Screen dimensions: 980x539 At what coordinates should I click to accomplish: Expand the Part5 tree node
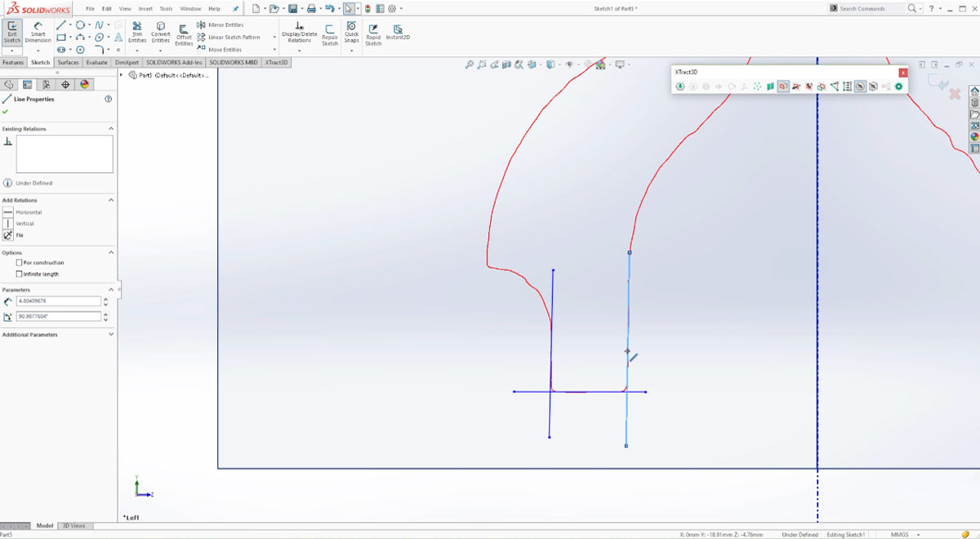tap(122, 75)
